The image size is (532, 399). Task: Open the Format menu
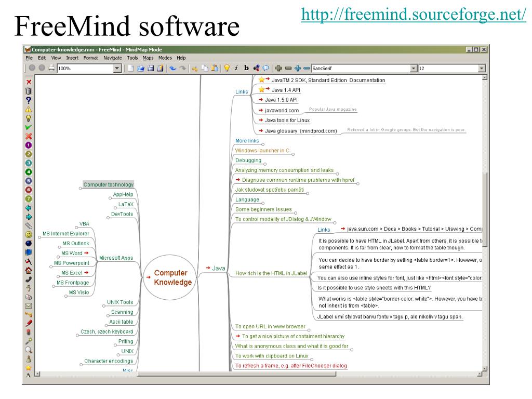click(x=90, y=58)
